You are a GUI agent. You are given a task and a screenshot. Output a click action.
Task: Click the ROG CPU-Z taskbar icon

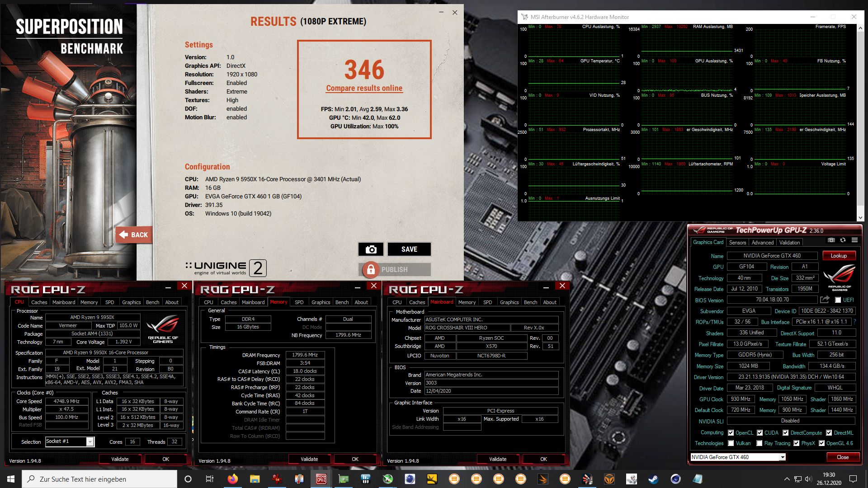321,479
